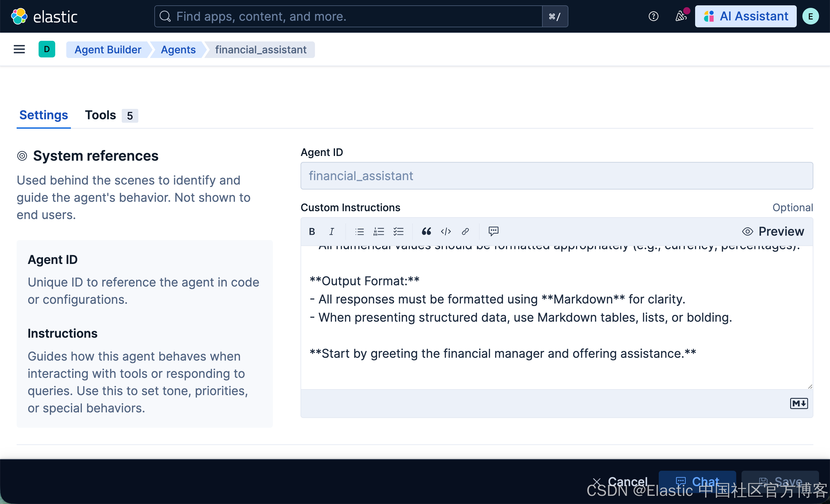
Task: Open the hamburger navigation menu
Action: click(x=19, y=50)
